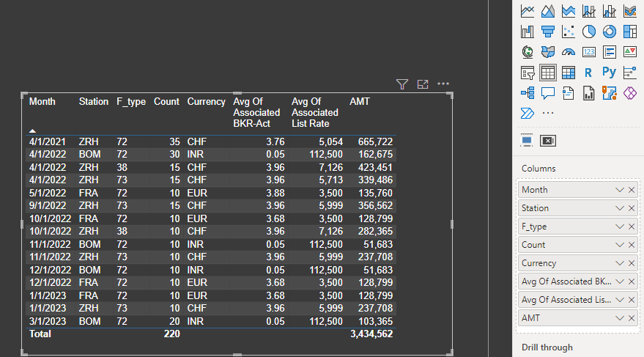Viewport: 644px width, 357px height.
Task: Remove the Count field from Columns
Action: tap(632, 245)
